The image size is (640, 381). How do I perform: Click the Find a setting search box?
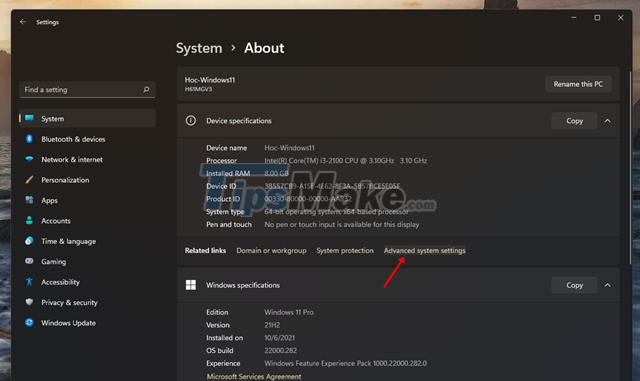coord(87,89)
